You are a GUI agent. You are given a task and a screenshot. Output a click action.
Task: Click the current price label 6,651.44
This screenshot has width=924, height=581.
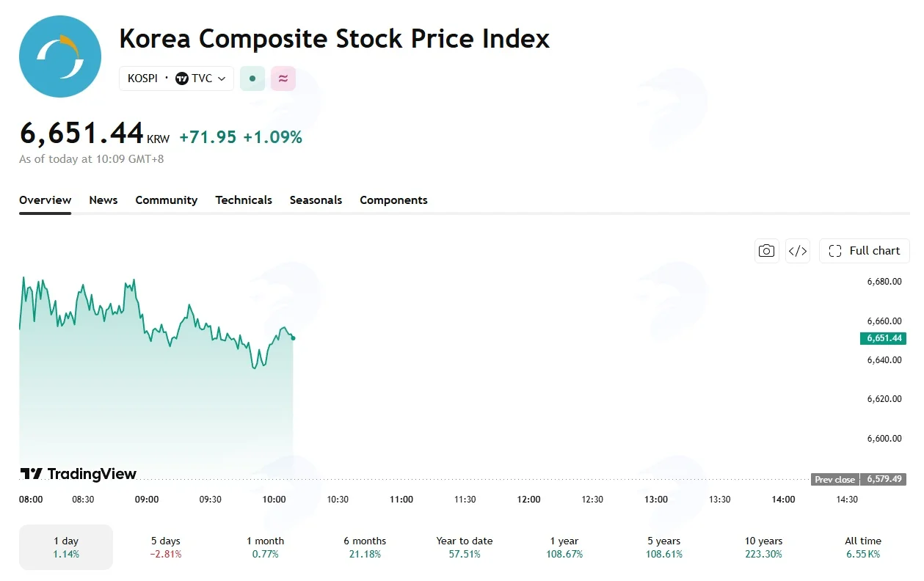[884, 338]
